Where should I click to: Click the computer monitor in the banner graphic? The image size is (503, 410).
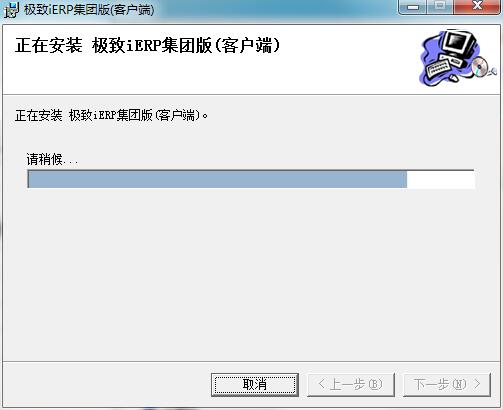click(x=460, y=44)
